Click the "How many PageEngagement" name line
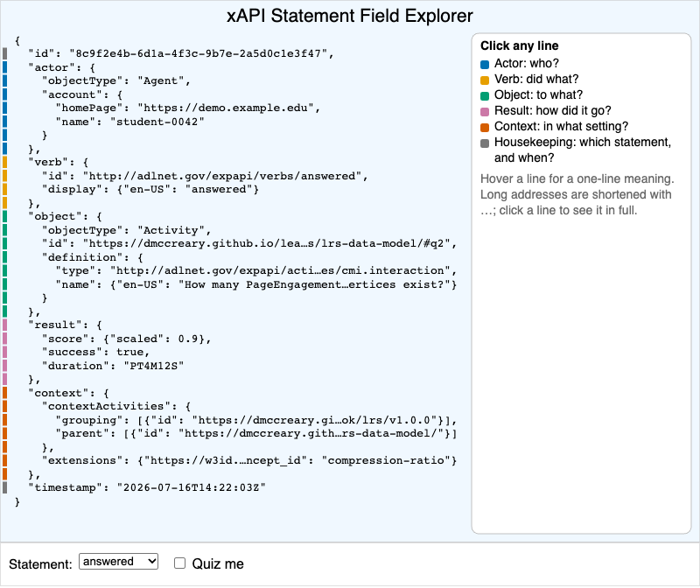 click(x=255, y=285)
